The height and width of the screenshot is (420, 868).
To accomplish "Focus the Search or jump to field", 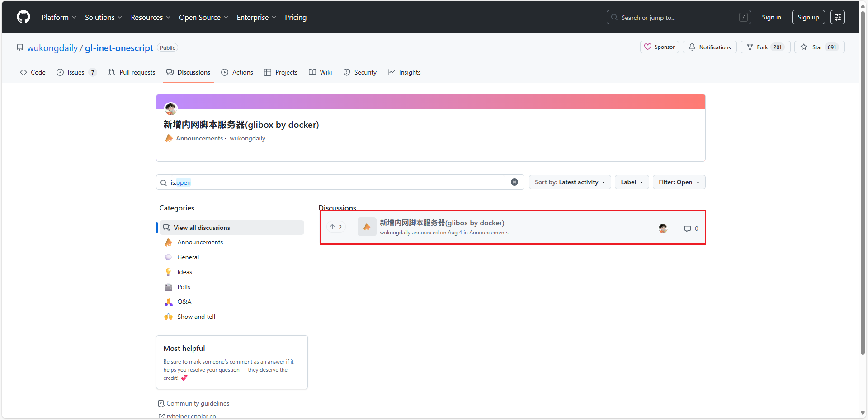I will pyautogui.click(x=678, y=17).
